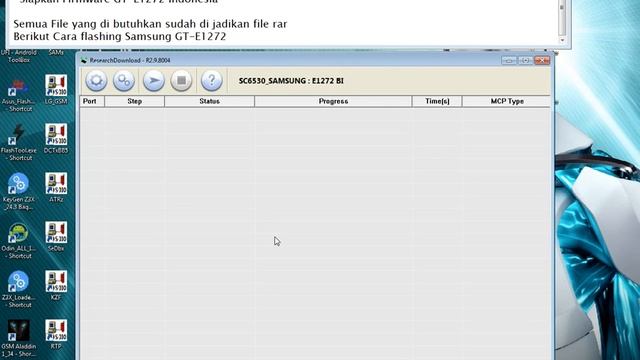Open the UFI - Android ToolBox icon
The height and width of the screenshot is (360, 640).
18,56
